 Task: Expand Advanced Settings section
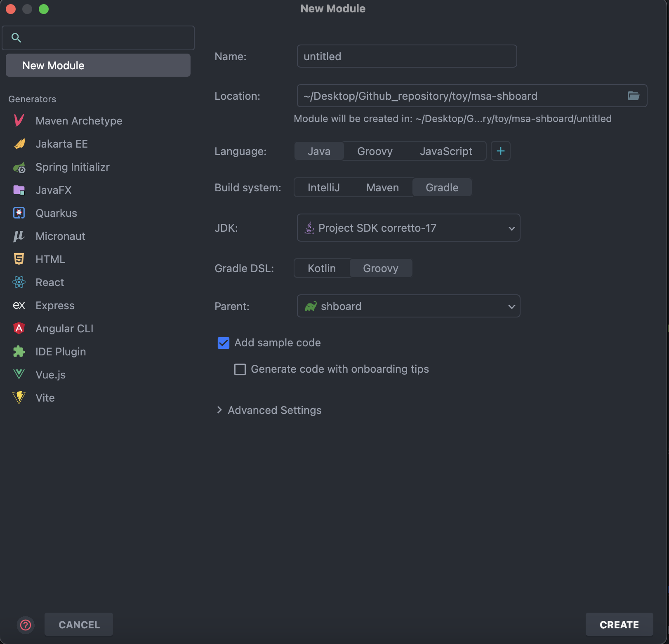point(219,410)
